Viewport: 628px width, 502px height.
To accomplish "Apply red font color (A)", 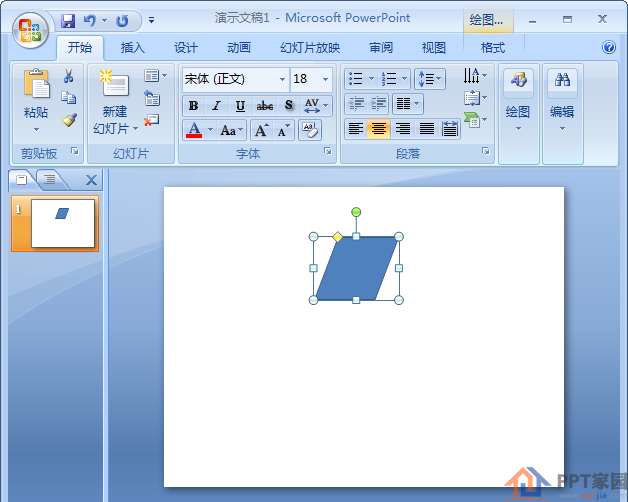I will (x=194, y=130).
